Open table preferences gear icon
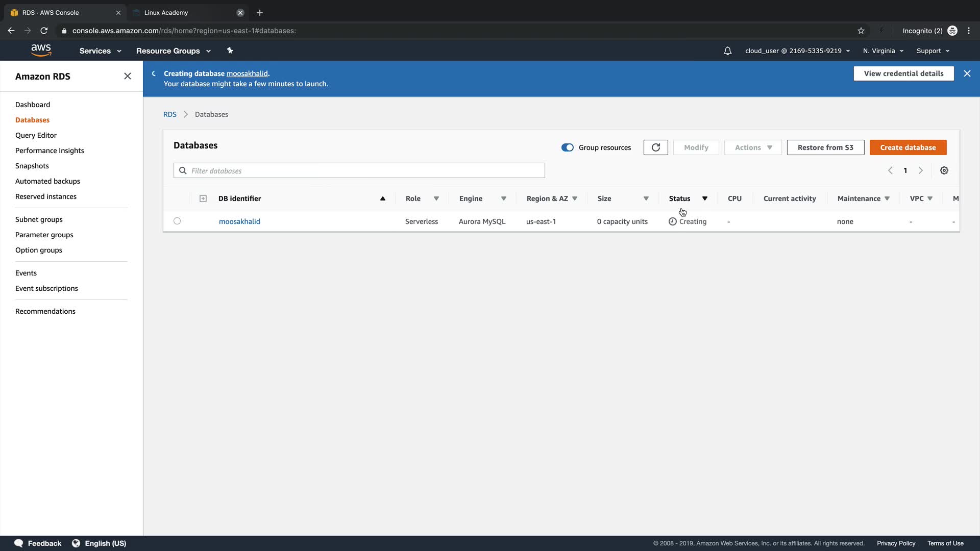980x551 pixels. (944, 170)
